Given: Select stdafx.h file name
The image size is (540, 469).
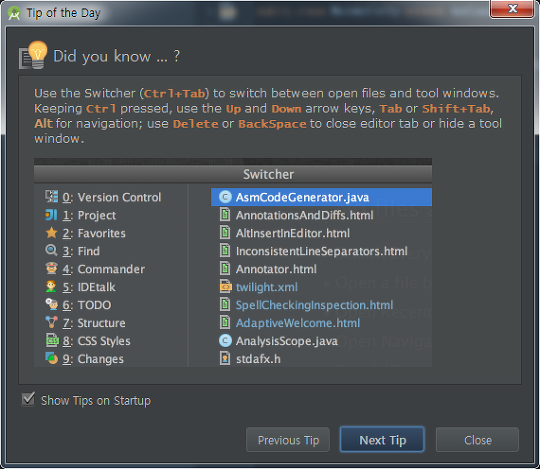Looking at the screenshot, I should coord(258,359).
